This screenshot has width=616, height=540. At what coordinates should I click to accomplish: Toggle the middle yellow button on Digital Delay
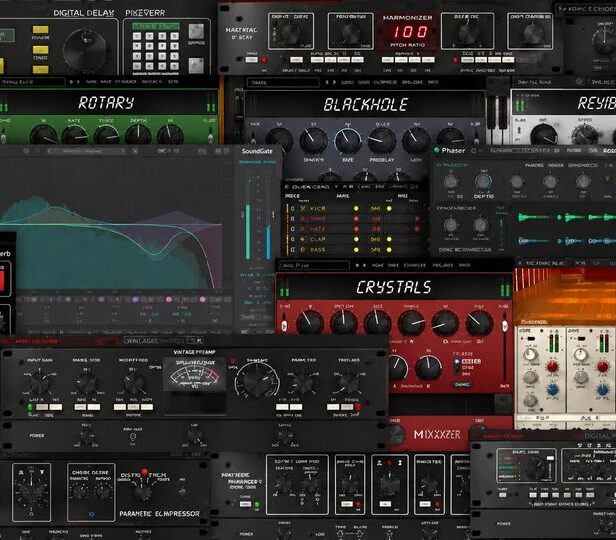coord(40,50)
